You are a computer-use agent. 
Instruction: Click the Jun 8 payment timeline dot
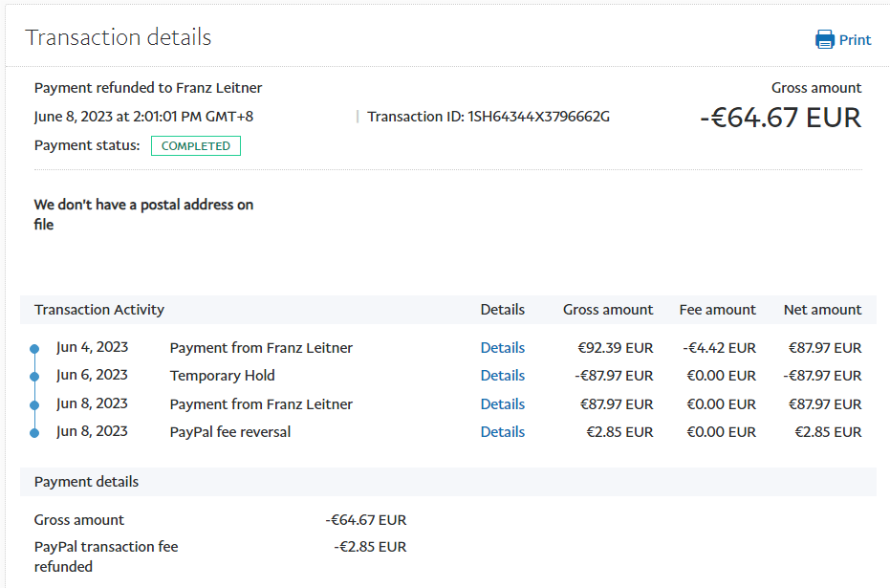[x=34, y=405]
